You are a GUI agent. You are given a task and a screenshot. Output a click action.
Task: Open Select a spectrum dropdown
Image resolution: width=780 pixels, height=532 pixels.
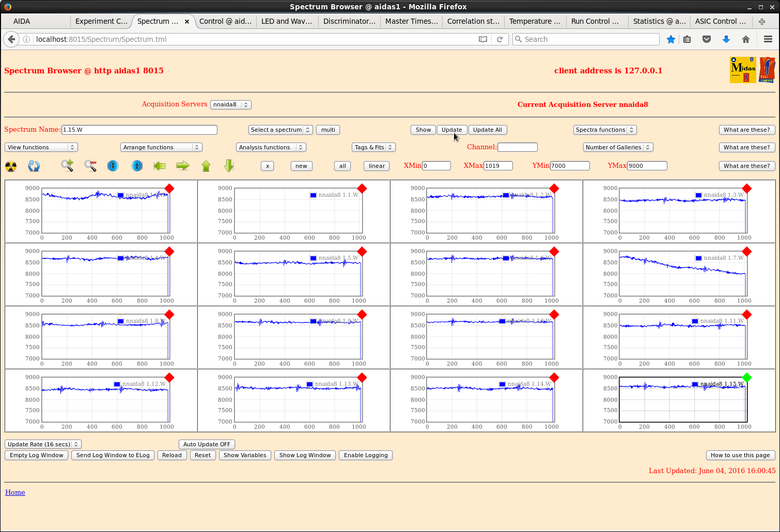click(280, 130)
